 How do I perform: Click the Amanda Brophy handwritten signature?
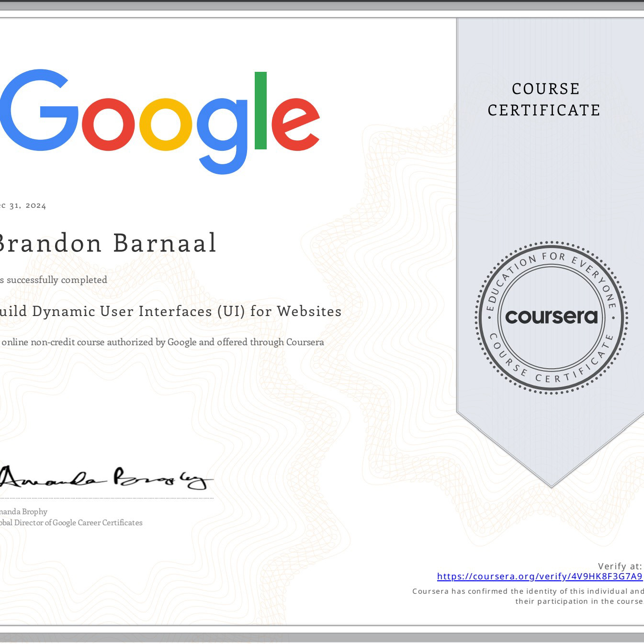click(x=106, y=477)
